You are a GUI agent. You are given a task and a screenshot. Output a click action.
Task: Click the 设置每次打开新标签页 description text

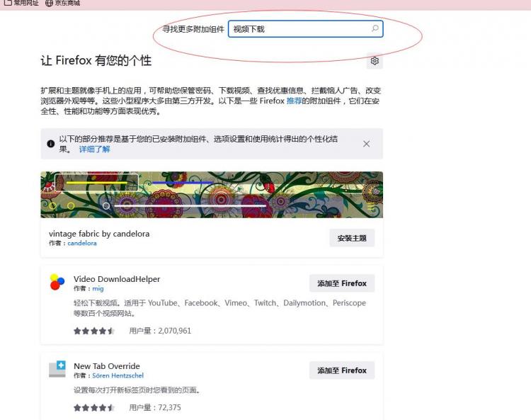point(137,390)
